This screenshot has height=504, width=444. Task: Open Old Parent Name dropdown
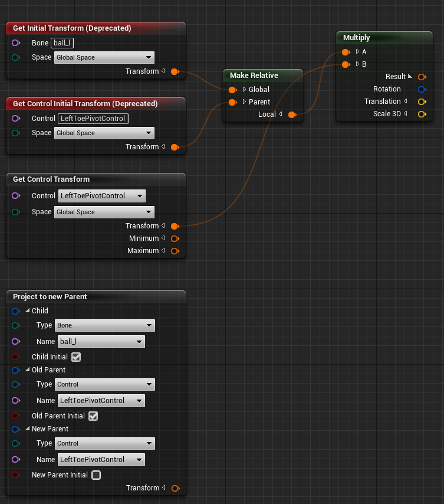101,401
